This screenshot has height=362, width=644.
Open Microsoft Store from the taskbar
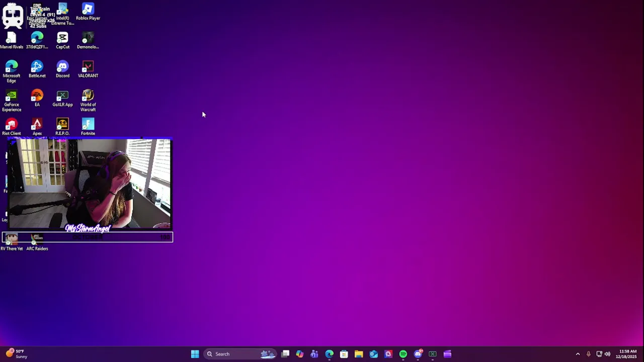(344, 354)
